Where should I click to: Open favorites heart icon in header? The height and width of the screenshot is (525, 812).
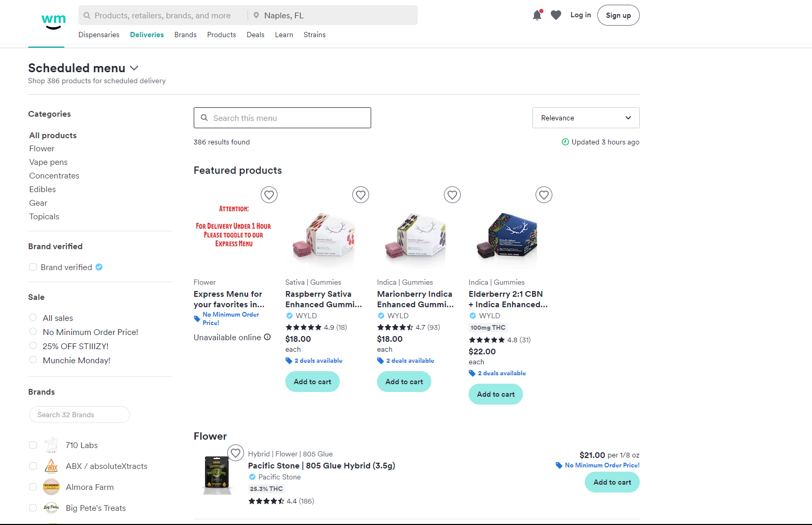pos(556,15)
